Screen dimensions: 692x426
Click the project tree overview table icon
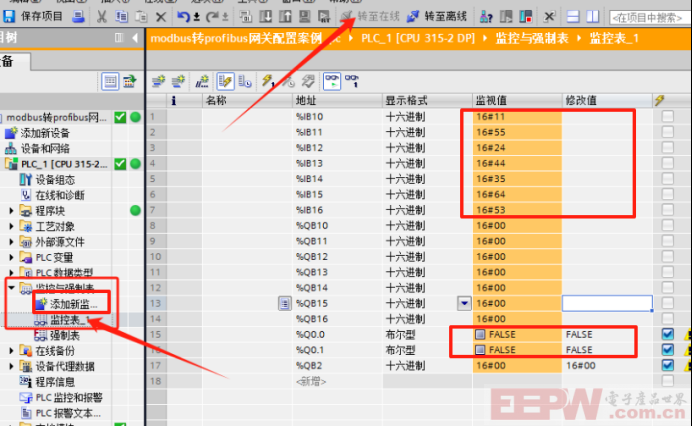coord(110,81)
